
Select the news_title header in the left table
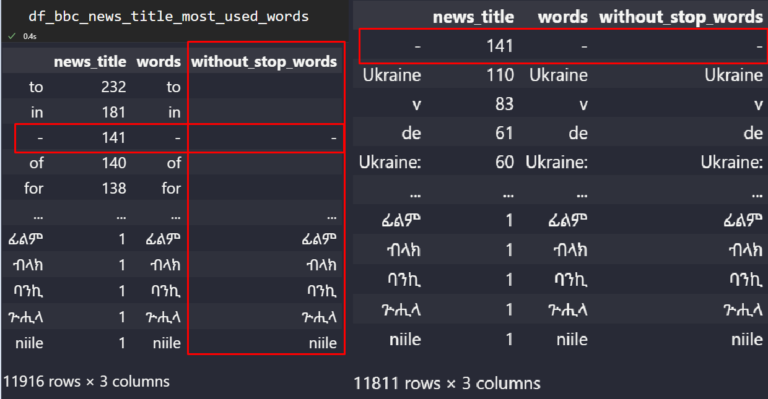pos(90,62)
